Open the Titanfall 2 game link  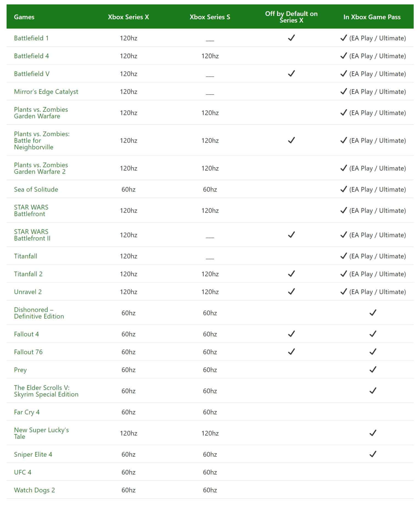click(28, 274)
